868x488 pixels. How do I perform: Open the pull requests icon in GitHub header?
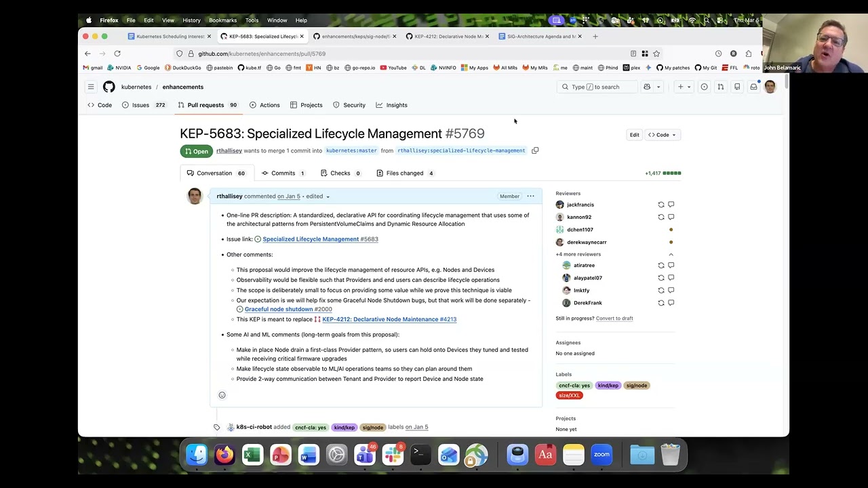point(720,87)
